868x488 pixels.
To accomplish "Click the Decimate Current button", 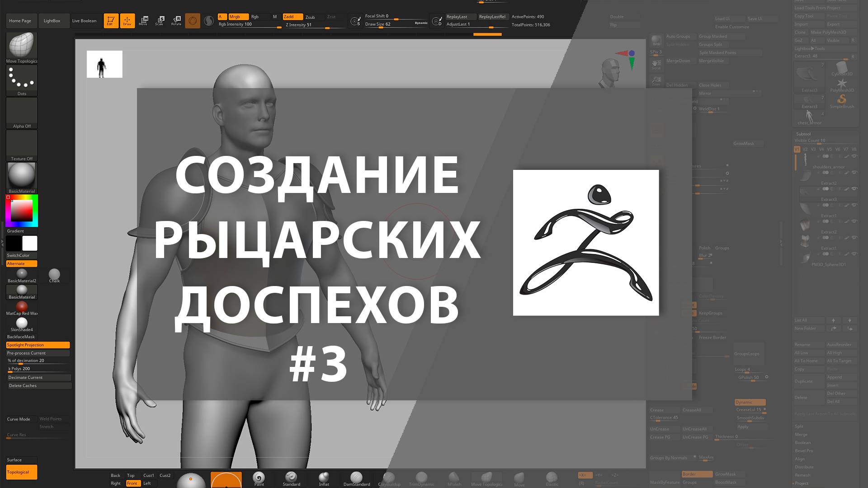I will coord(38,378).
